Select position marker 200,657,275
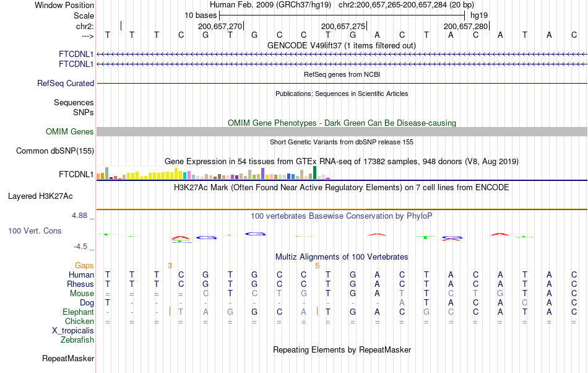The width and height of the screenshot is (588, 373). [x=343, y=26]
